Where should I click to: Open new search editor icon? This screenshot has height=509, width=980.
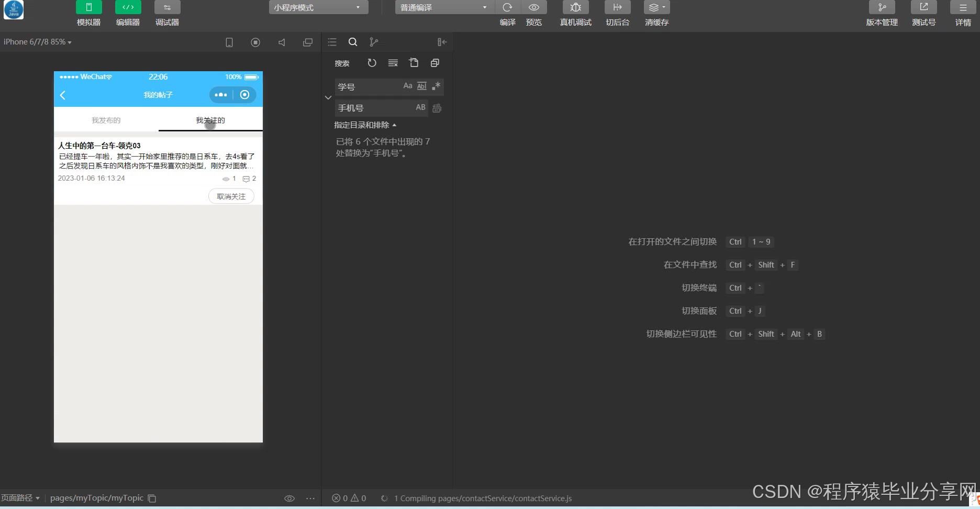click(414, 63)
